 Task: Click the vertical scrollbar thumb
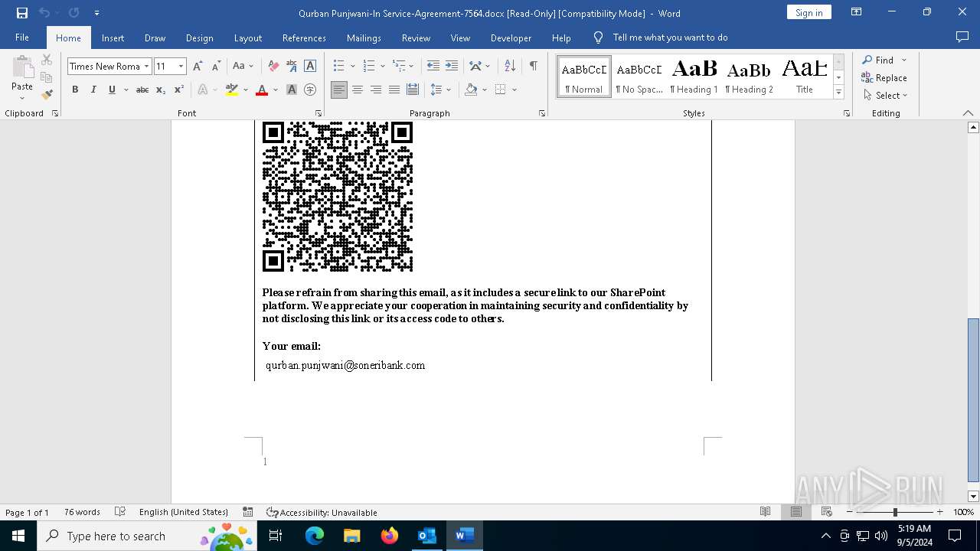(973, 399)
